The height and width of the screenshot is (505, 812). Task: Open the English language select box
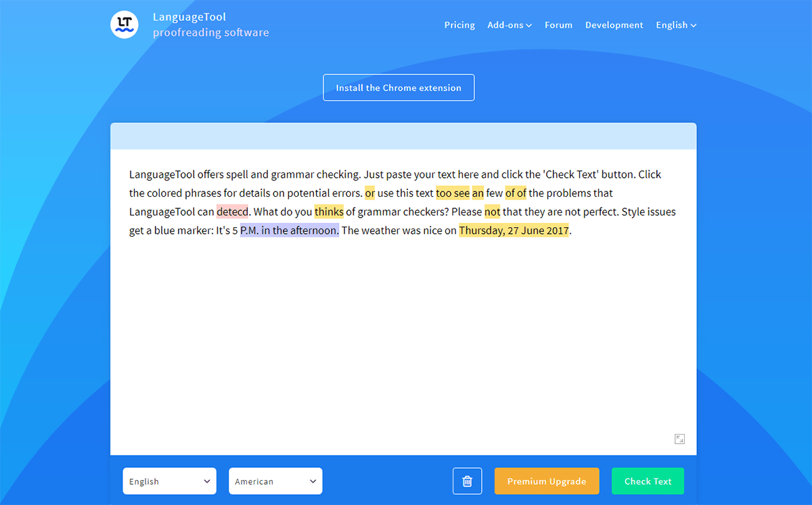169,481
